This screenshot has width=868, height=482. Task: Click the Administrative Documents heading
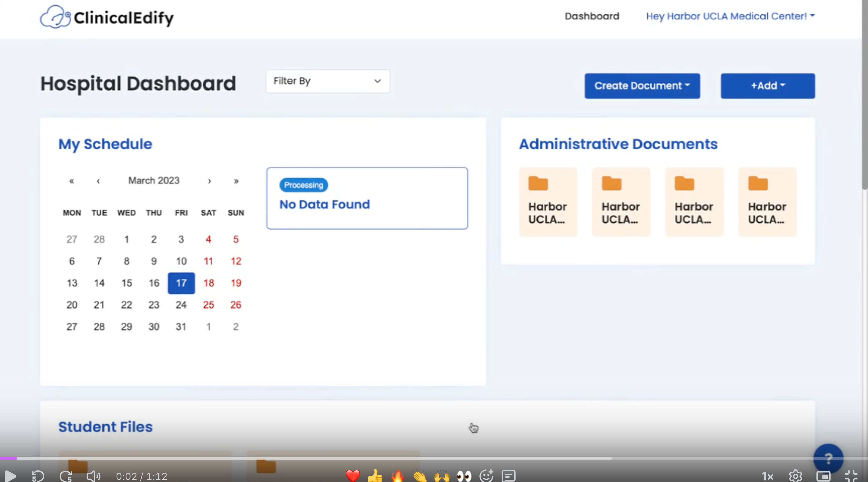pyautogui.click(x=618, y=144)
